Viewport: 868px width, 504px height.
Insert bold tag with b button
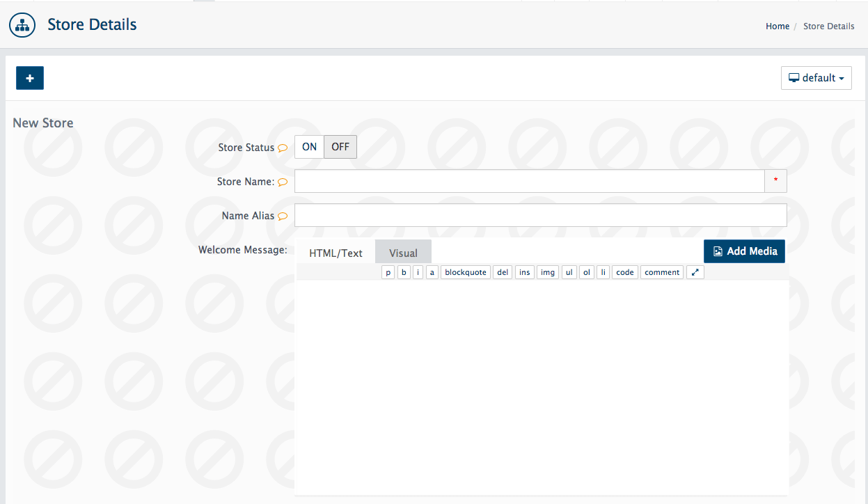[x=404, y=272]
